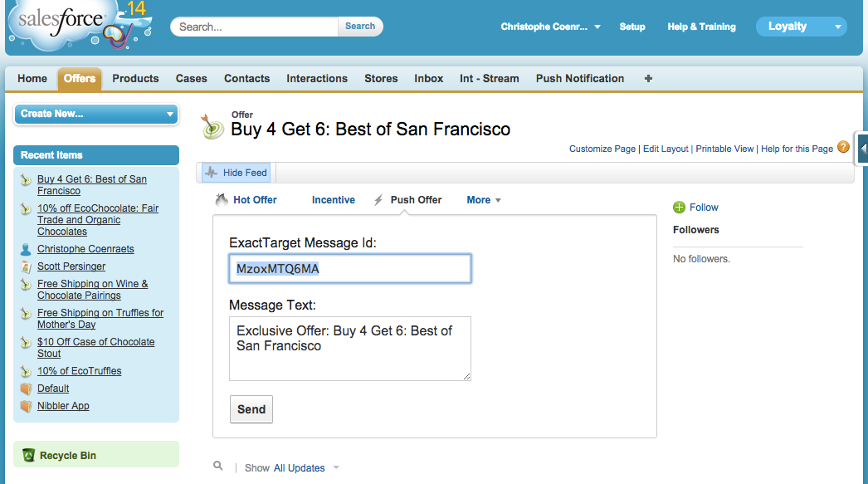Click the icon beside 10% of EcoTruffles
868x484 pixels.
(26, 371)
